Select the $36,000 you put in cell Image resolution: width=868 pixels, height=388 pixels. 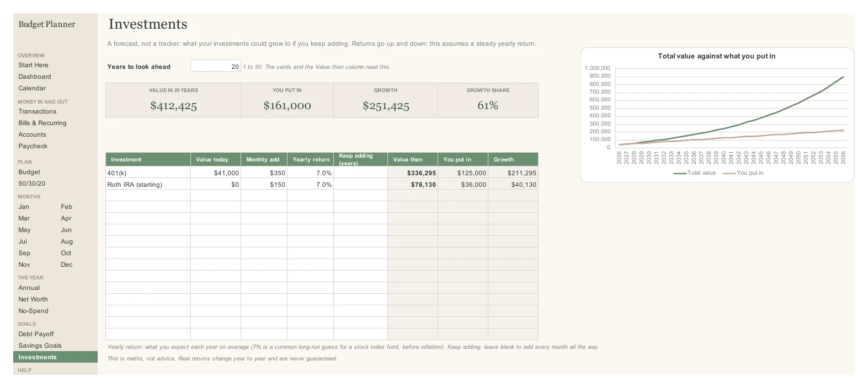[x=463, y=185]
